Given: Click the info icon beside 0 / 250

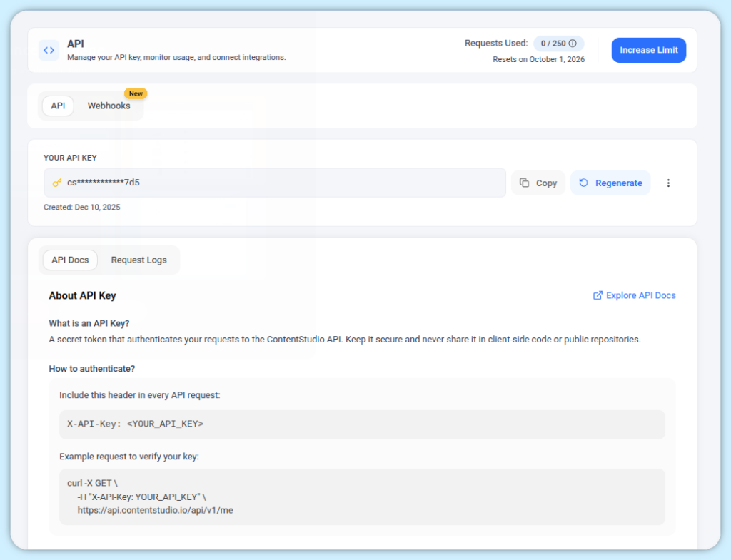Looking at the screenshot, I should pyautogui.click(x=573, y=44).
